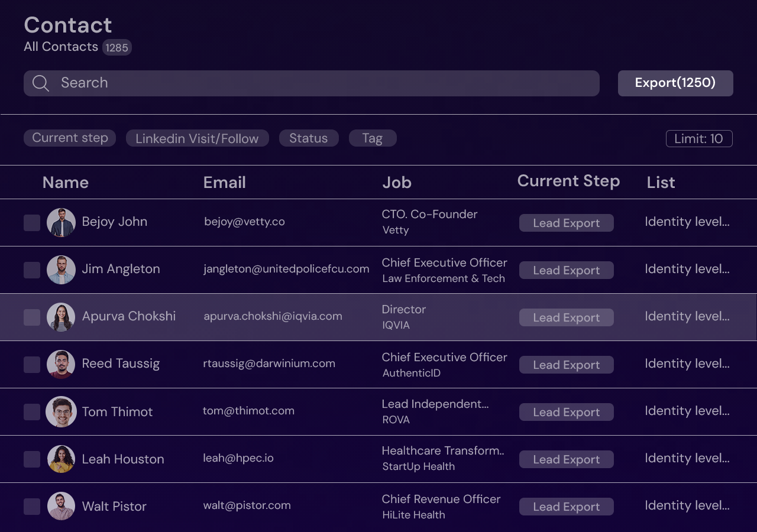
Task: Click Jim Angleton's avatar picture
Action: tap(61, 270)
